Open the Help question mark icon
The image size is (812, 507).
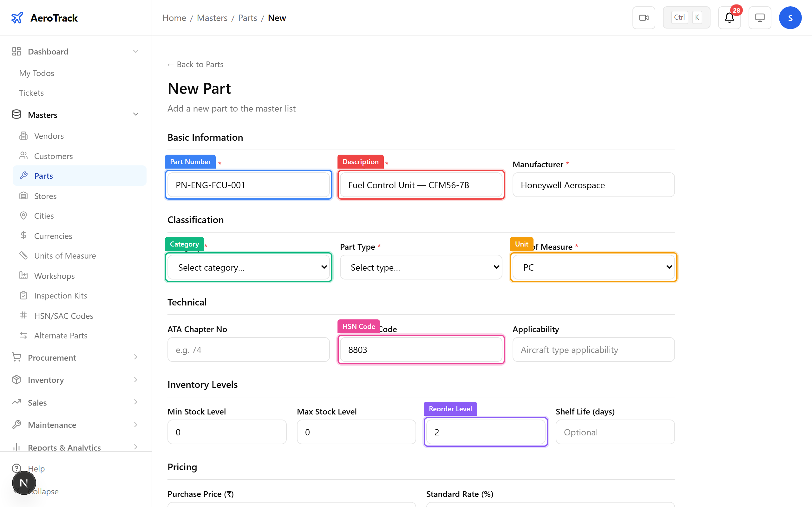pyautogui.click(x=17, y=468)
